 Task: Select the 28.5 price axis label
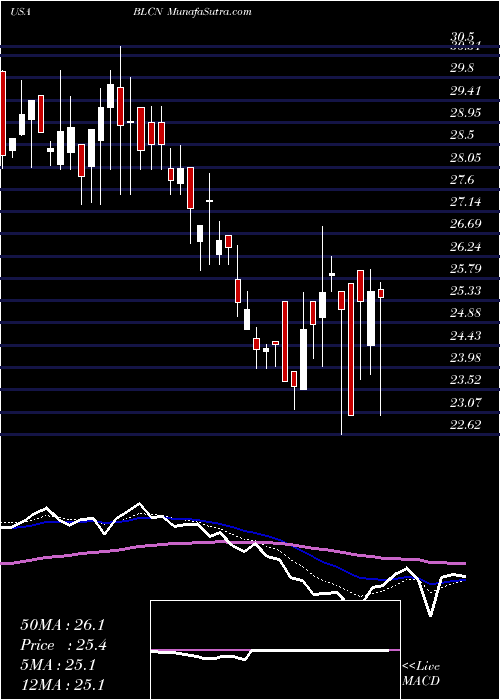[463, 135]
